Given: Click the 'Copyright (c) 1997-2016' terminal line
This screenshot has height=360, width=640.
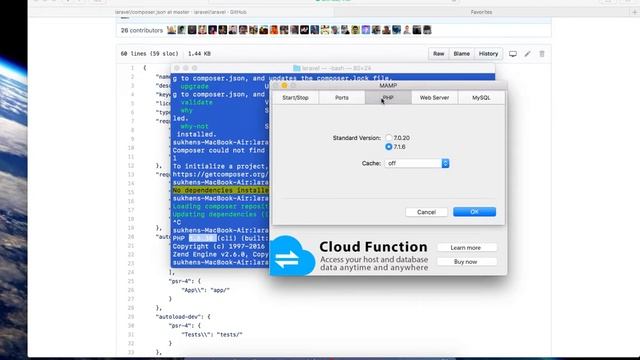Looking at the screenshot, I should pos(219,246).
